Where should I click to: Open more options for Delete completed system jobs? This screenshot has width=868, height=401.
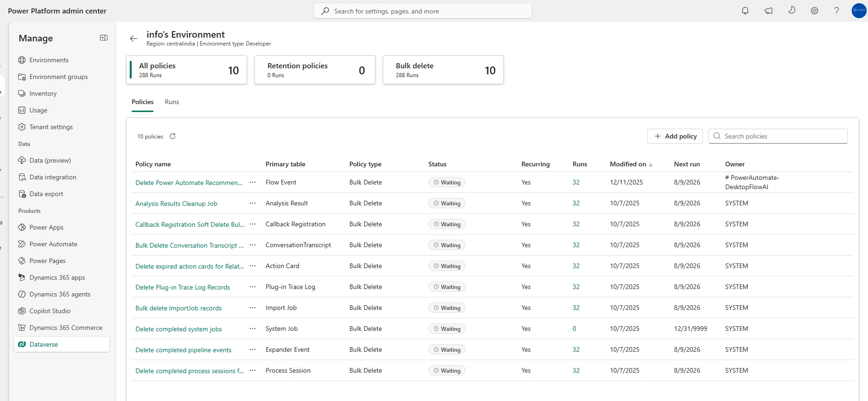coord(253,329)
